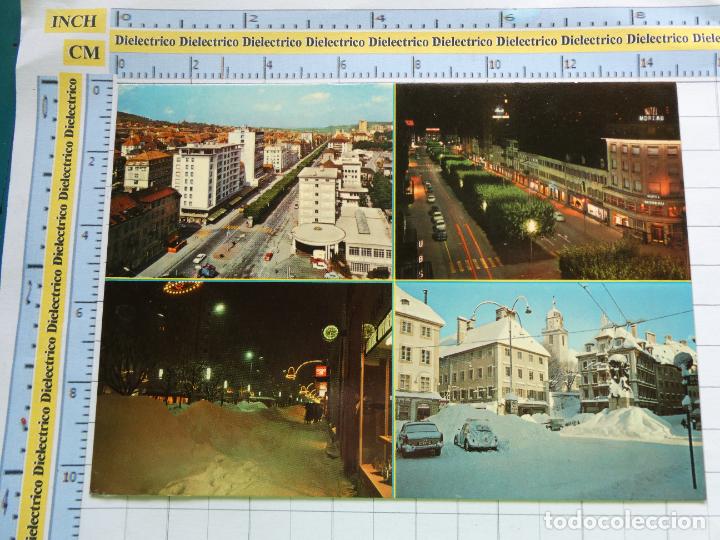Click the yellow INCH label
Viewport: 720px width, 540px height.
click(75, 20)
